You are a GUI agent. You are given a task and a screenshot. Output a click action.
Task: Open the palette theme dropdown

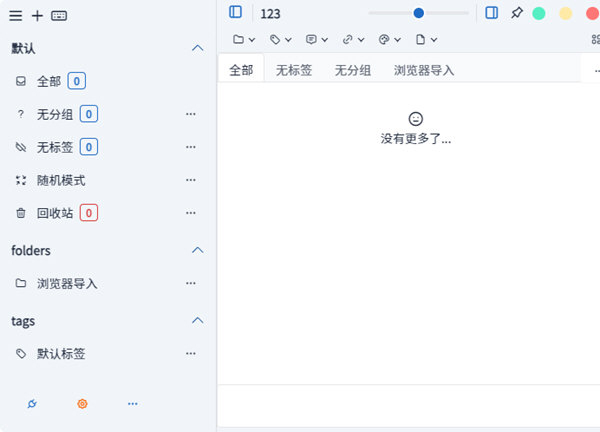389,39
